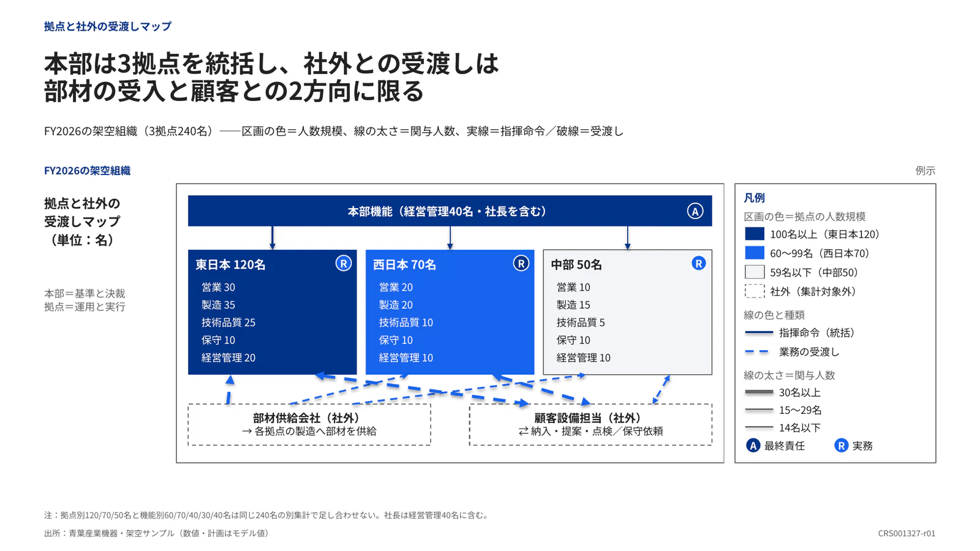Pick the dashed-outline swatch for 社外（集計対象外）
This screenshot has height=551, width=980.
[x=755, y=291]
